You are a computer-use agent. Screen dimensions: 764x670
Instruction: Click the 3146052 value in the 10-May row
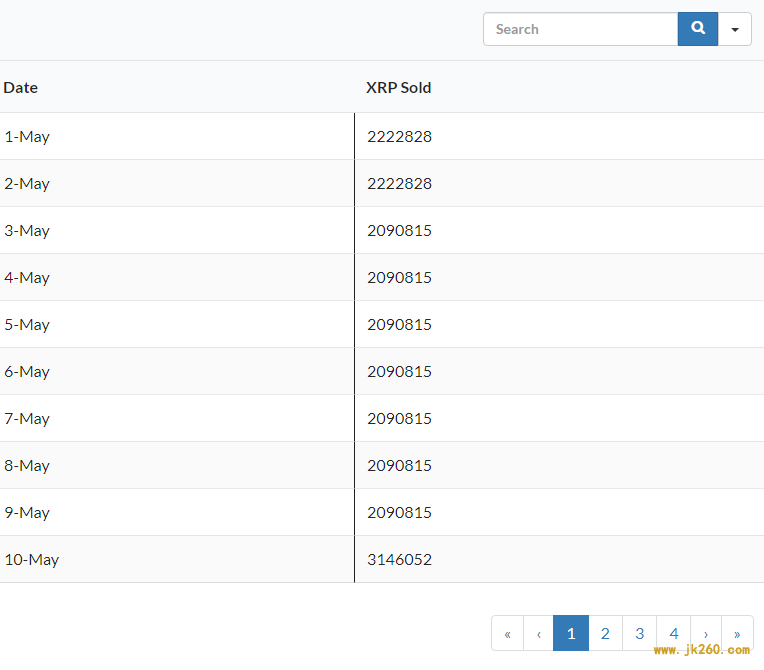tap(400, 560)
